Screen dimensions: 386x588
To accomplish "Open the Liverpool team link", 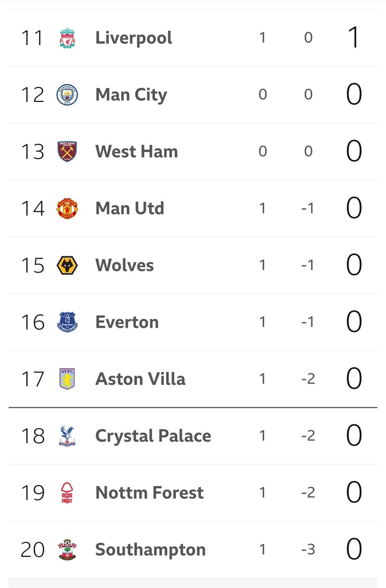I will [x=133, y=38].
